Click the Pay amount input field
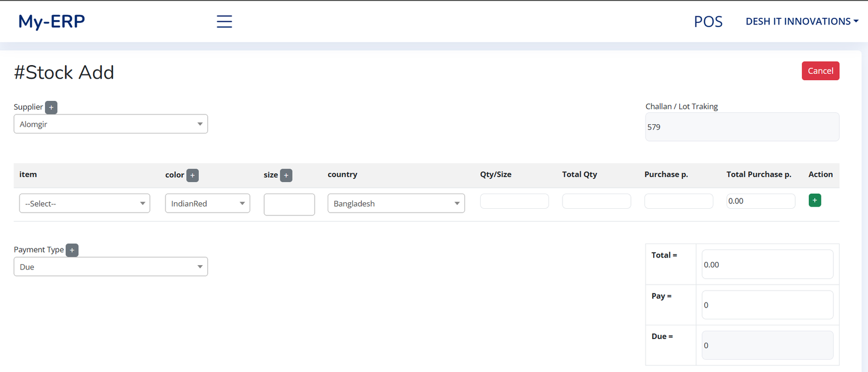The image size is (868, 372). click(767, 305)
